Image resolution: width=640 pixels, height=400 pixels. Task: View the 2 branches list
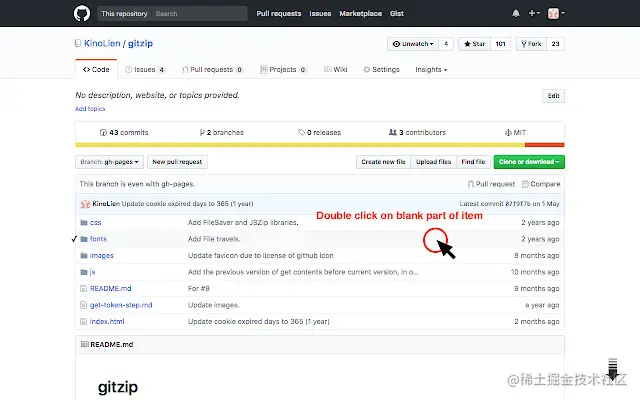221,132
